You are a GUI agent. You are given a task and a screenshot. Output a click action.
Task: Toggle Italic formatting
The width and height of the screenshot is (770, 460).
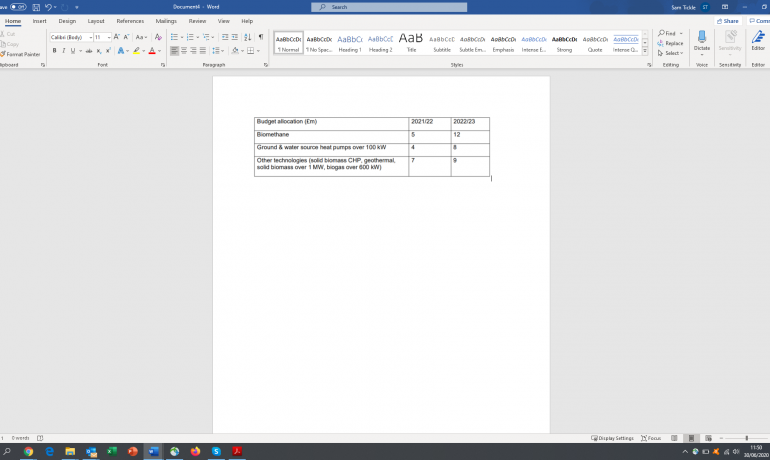[63, 50]
